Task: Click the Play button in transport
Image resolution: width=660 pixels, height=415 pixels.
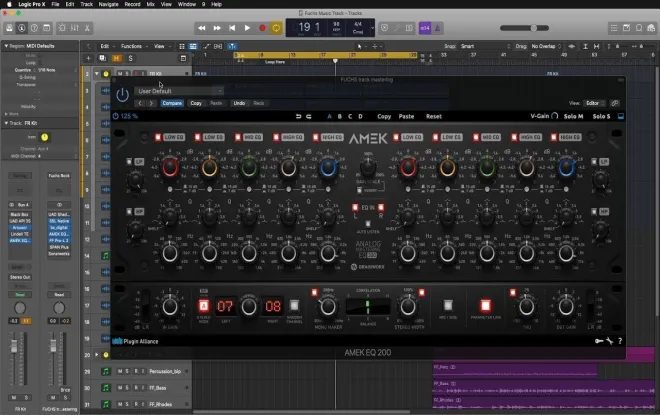Action: (x=247, y=28)
